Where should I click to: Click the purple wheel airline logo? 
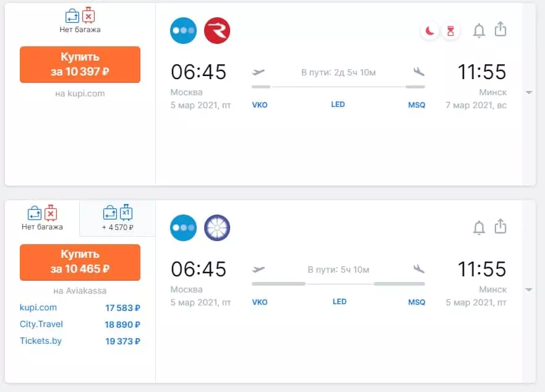tap(217, 228)
